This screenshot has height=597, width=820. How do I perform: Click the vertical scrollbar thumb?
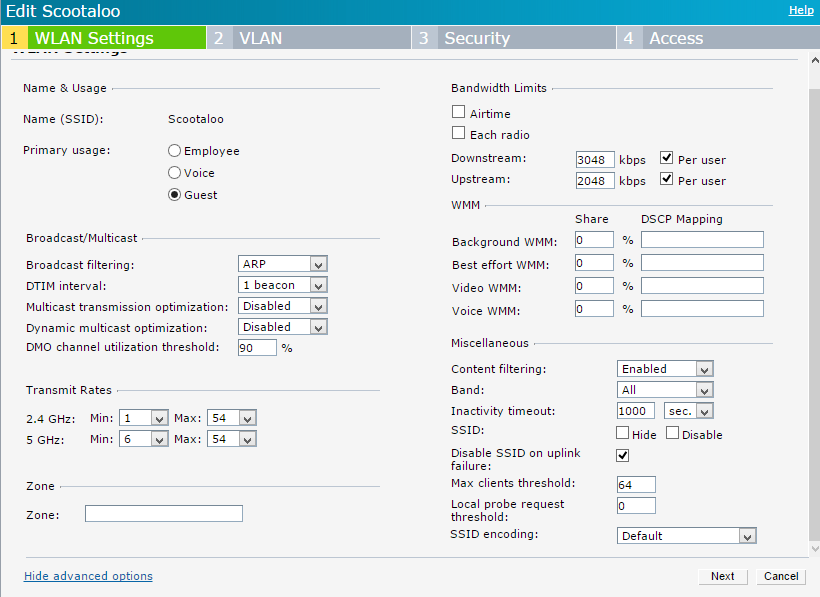click(815, 315)
